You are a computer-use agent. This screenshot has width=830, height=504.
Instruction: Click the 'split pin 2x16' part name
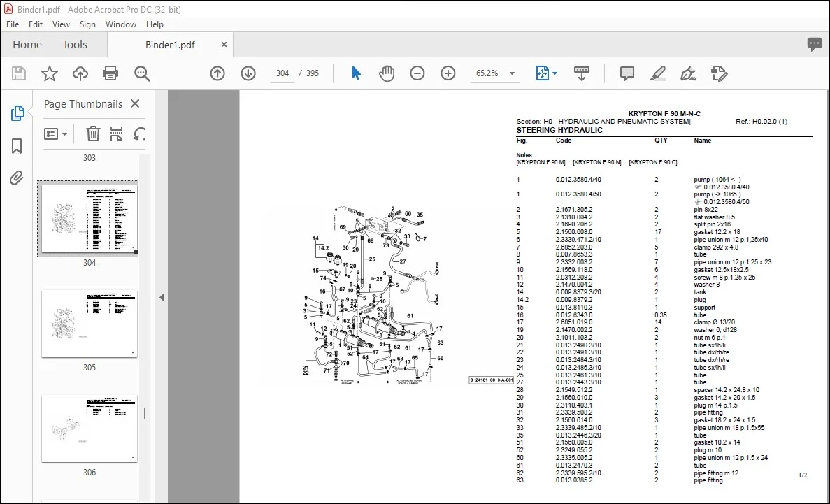tap(712, 224)
